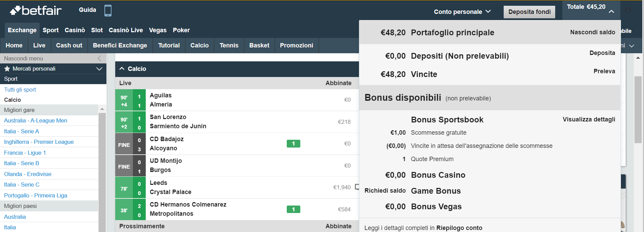Click the live video icon on the Leeds row
Image resolution: width=644 pixels, height=232 pixels.
(x=357, y=187)
